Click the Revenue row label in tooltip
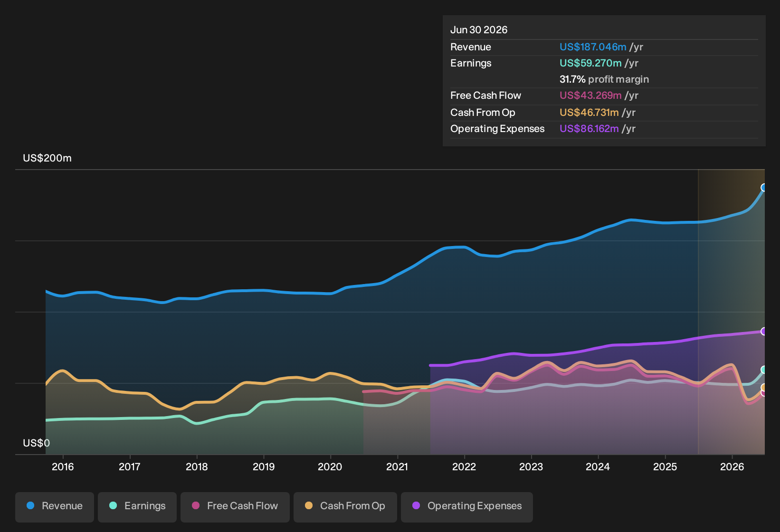This screenshot has width=780, height=532. pyautogui.click(x=471, y=47)
